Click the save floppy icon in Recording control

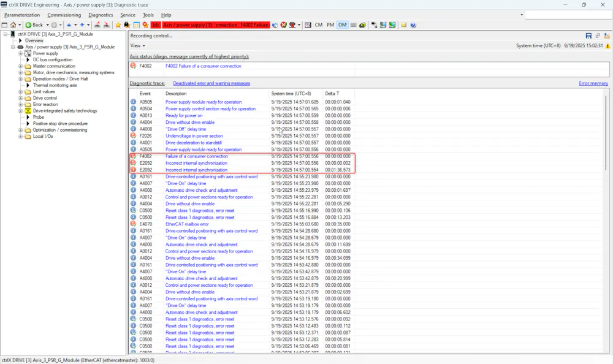tap(588, 36)
